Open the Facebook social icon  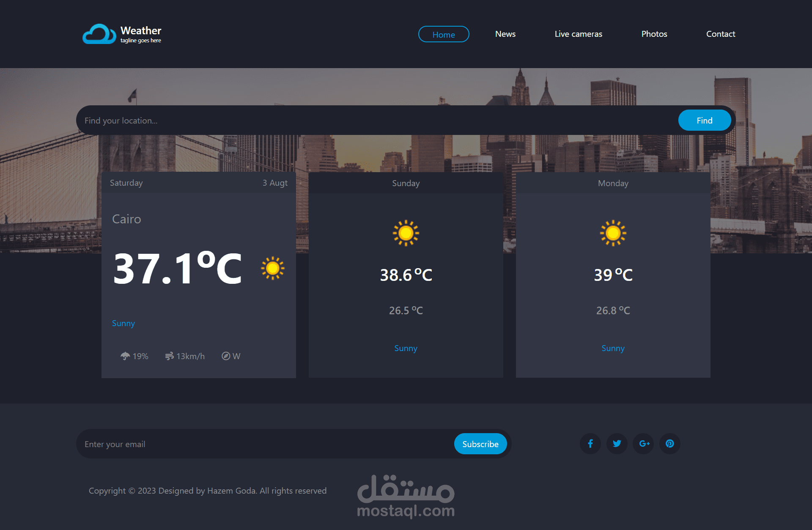click(x=590, y=444)
